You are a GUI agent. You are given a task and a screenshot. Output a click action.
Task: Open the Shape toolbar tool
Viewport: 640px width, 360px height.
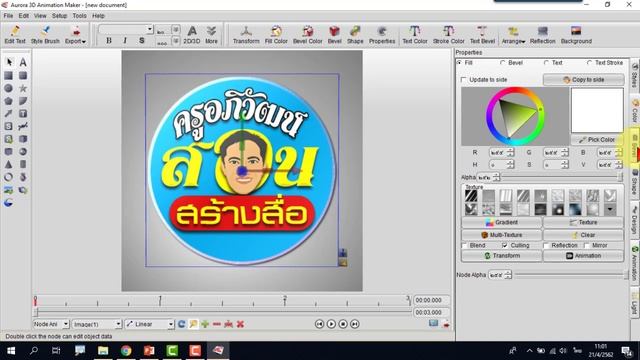point(355,35)
